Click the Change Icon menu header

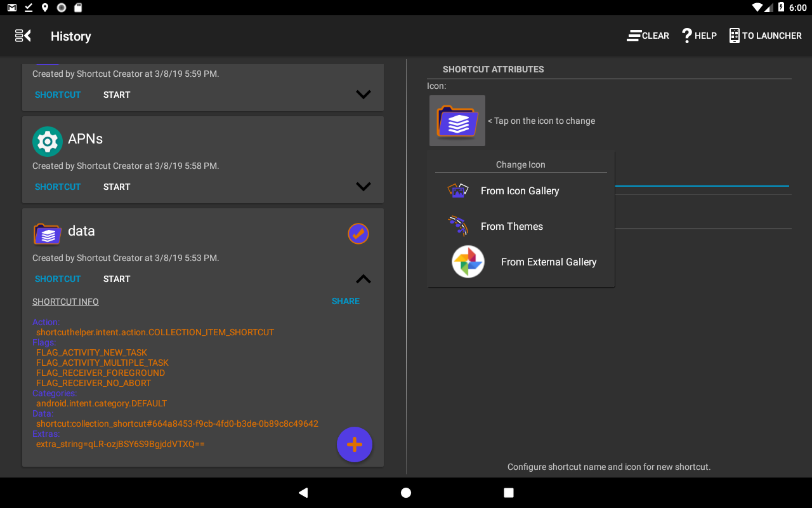(x=521, y=164)
